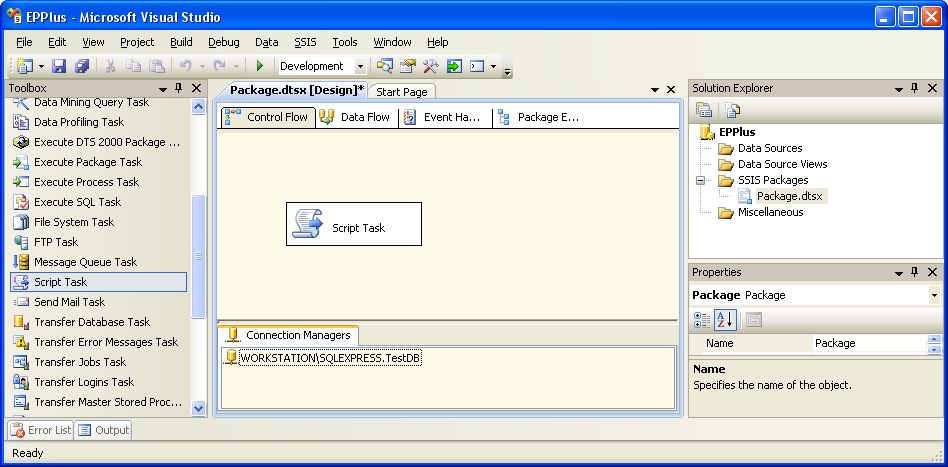This screenshot has width=948, height=467.
Task: Open the active documents list dropdown arrow
Action: pos(655,90)
